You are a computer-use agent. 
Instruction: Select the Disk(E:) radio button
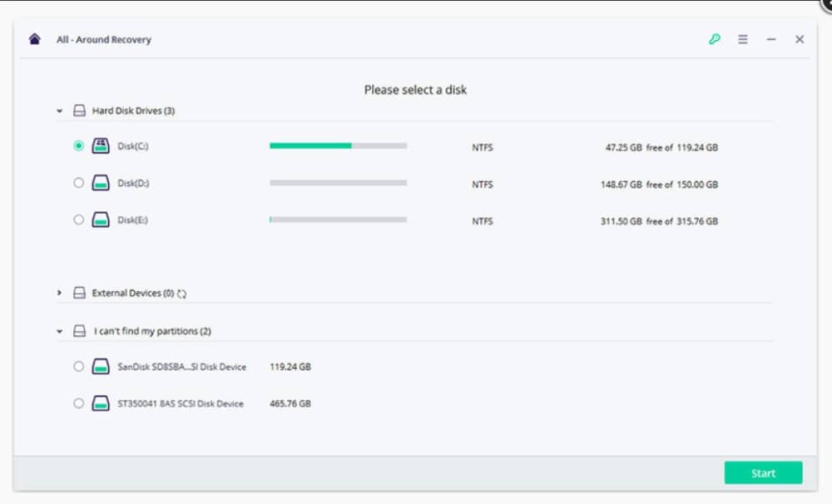[78, 220]
